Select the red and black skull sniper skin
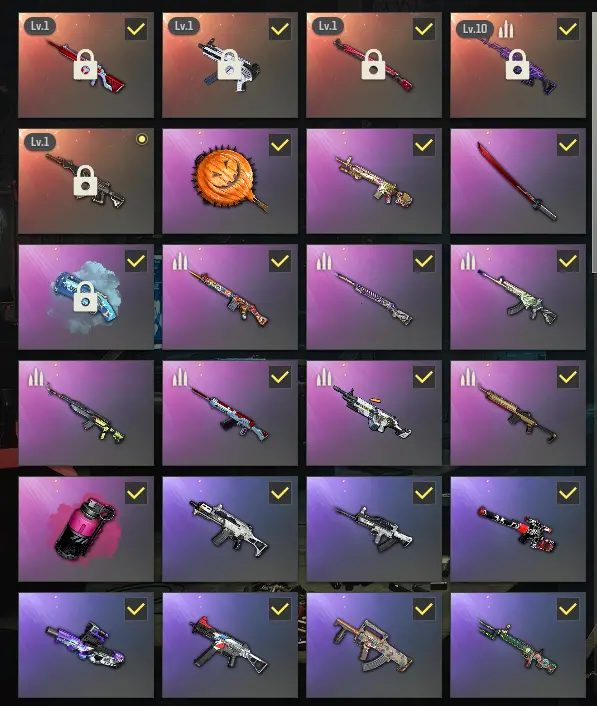Image resolution: width=597 pixels, height=706 pixels. click(x=518, y=529)
